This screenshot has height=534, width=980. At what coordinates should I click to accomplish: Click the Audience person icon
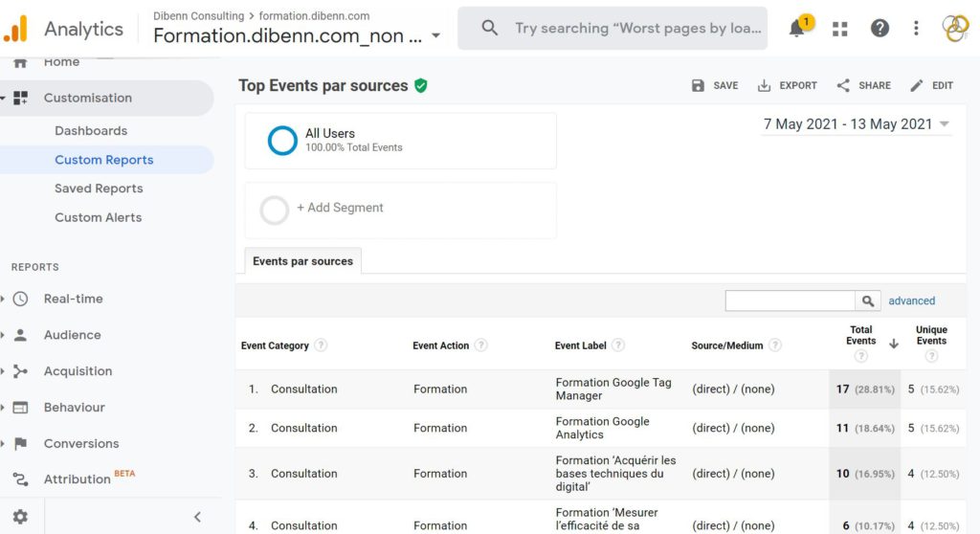[x=21, y=335]
